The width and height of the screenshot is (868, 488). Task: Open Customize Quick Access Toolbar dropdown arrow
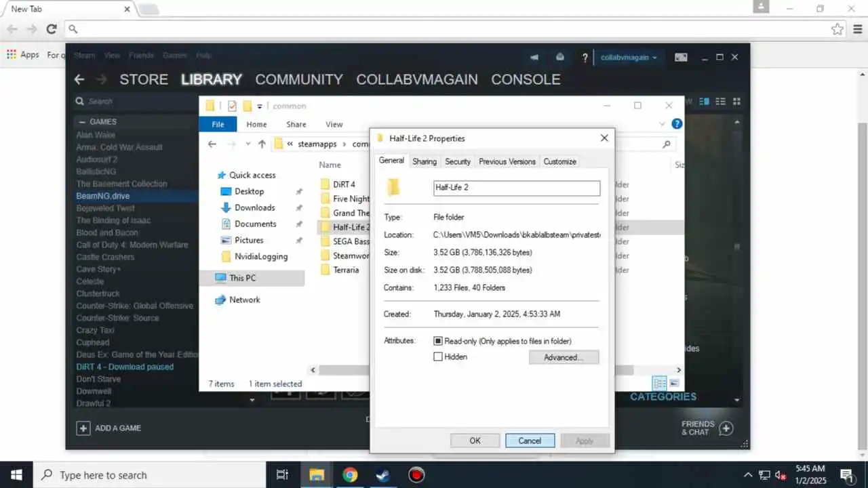(260, 106)
